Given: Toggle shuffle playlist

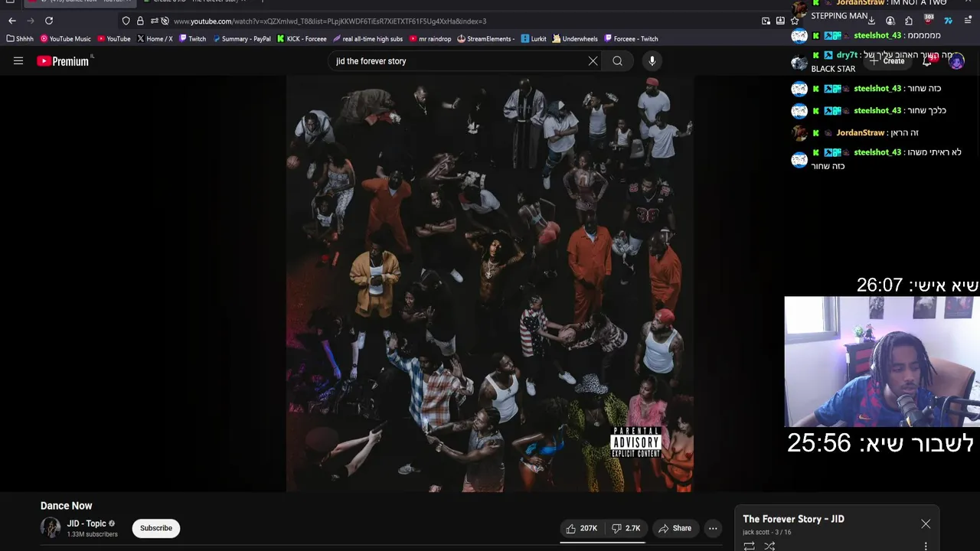Looking at the screenshot, I should coord(769,546).
